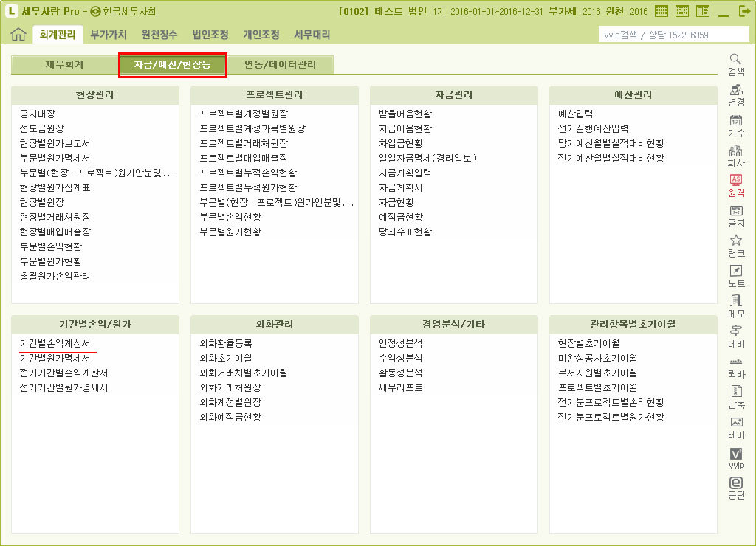Click the logout exit icon

click(744, 11)
